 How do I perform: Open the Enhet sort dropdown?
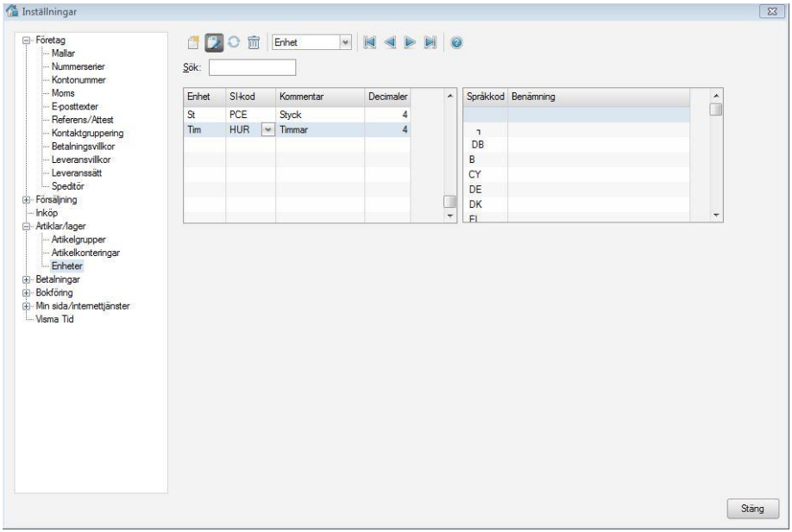pos(345,41)
